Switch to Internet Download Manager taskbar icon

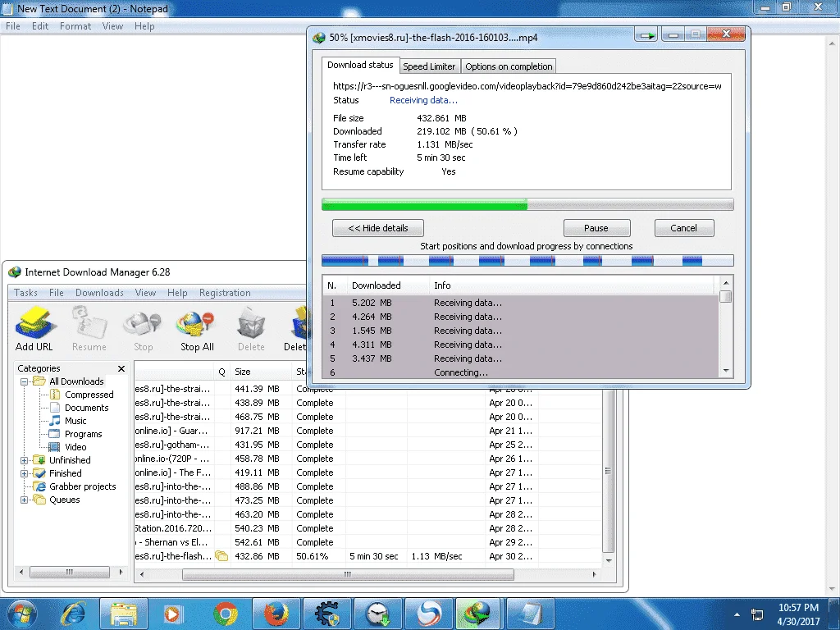click(478, 614)
